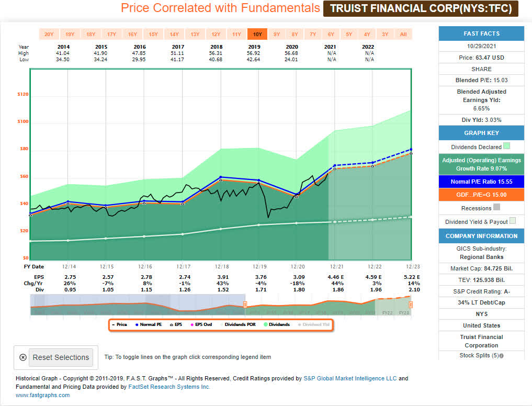Click the TEV: 125.938 Bil. entry

click(x=481, y=280)
